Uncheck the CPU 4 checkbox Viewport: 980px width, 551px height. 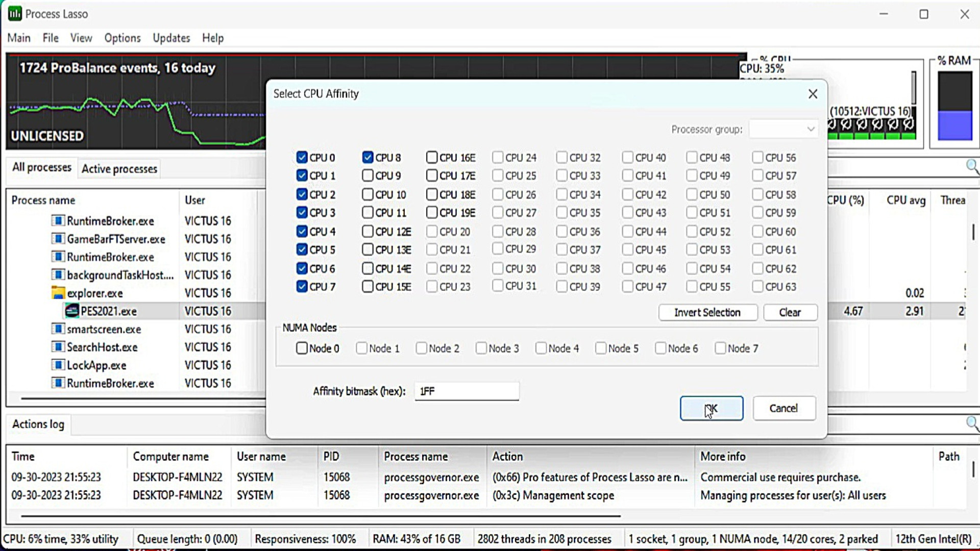[x=302, y=231]
